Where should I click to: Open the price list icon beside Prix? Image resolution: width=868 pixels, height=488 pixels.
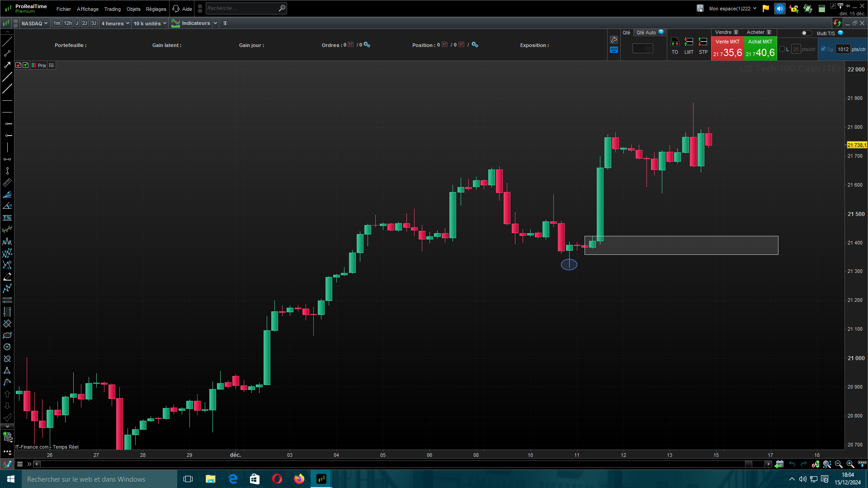coord(52,66)
